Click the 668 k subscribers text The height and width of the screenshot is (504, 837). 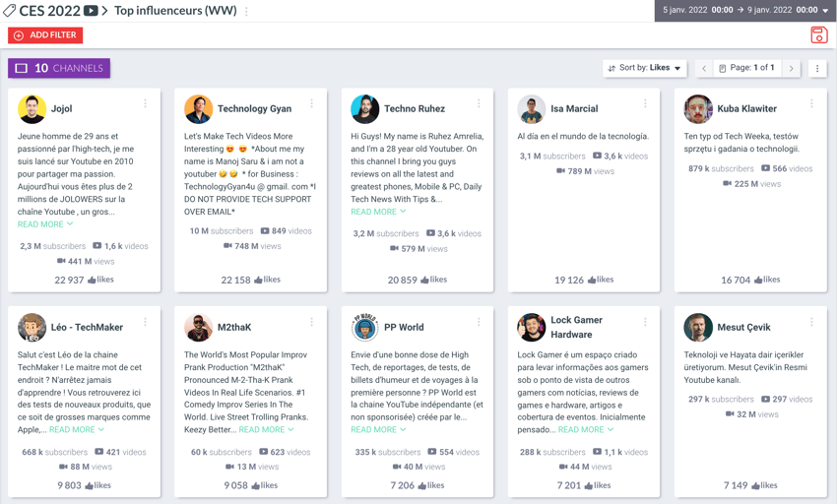coord(54,452)
